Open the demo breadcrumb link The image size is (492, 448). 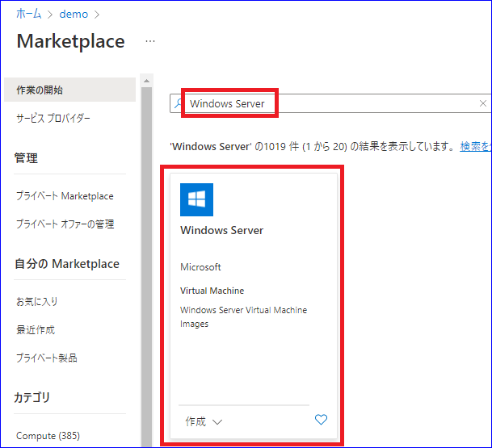point(74,14)
